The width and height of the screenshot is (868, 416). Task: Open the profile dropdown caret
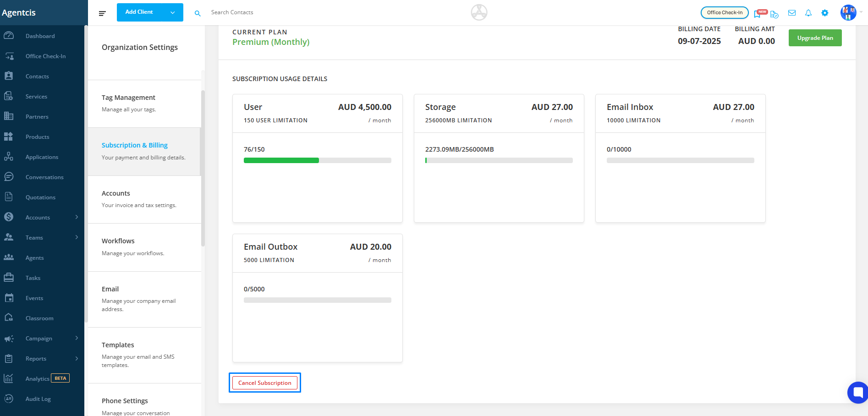coord(861,12)
